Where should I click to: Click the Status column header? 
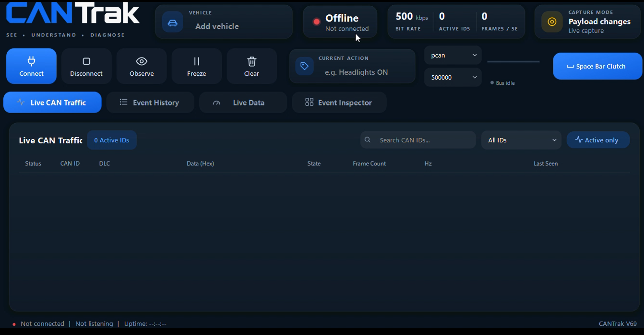point(33,163)
